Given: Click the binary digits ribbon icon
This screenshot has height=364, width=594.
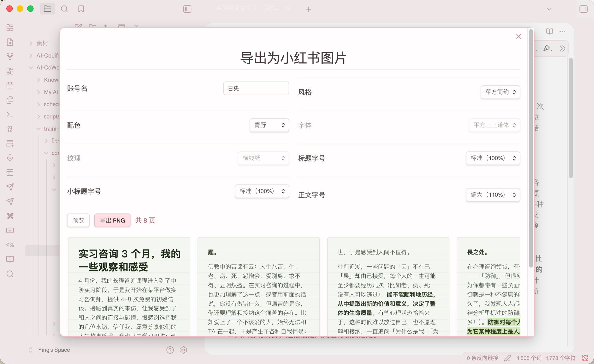Looking at the screenshot, I should tap(10, 129).
